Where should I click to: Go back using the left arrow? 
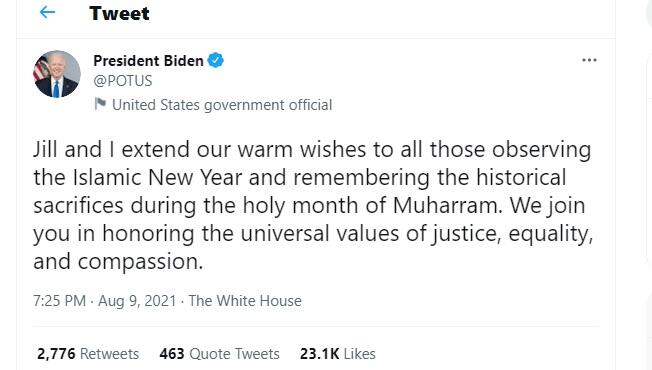pyautogui.click(x=47, y=12)
